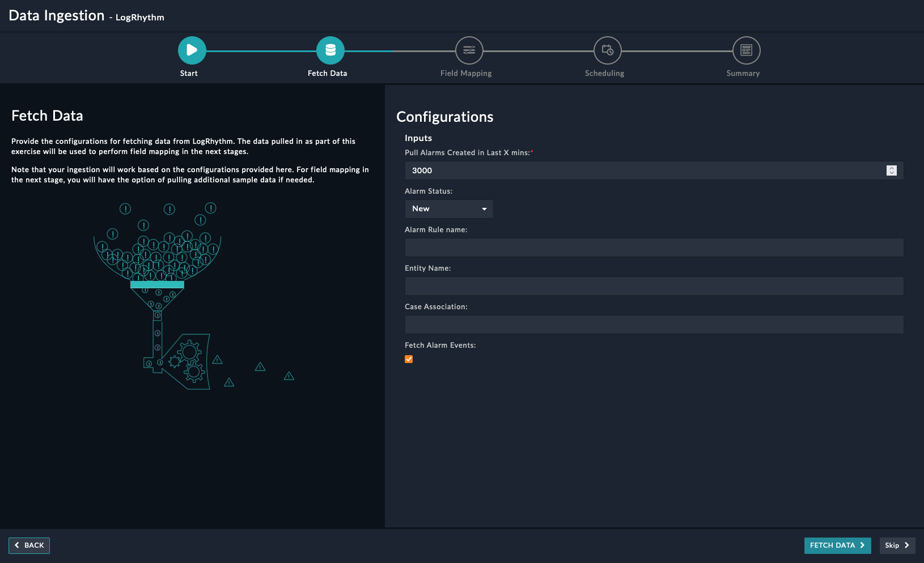
Task: Click into the Entity Name field
Action: [654, 286]
